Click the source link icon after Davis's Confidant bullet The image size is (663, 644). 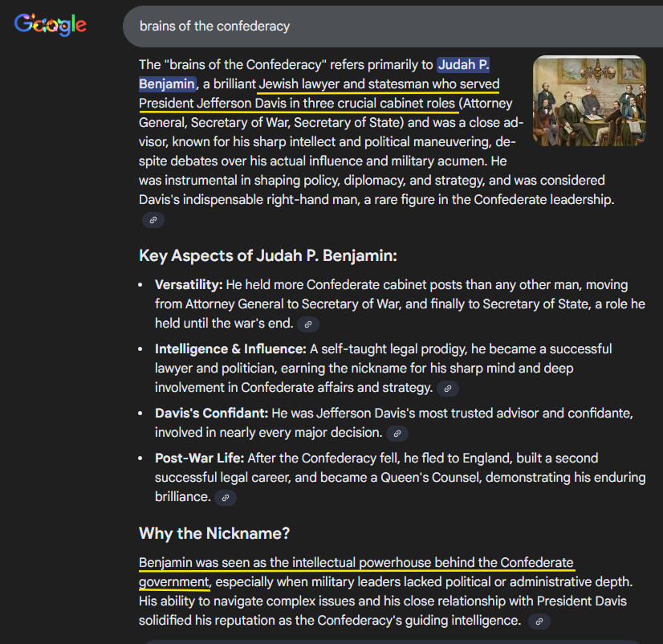pos(397,434)
